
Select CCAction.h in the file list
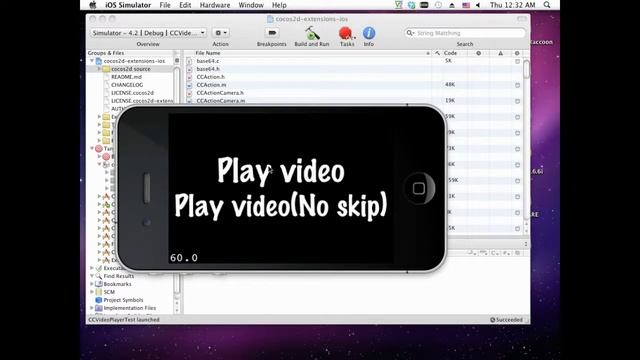pos(210,77)
